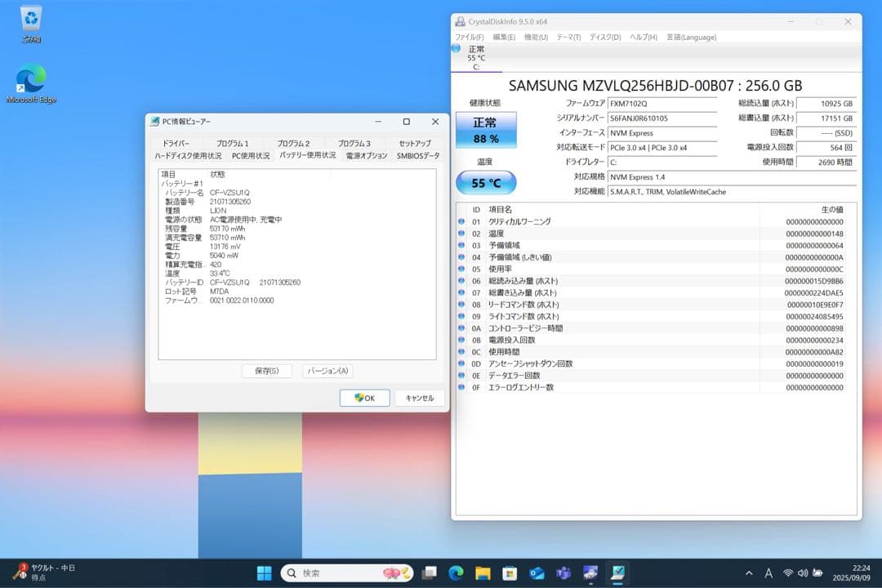Open Outlook from the taskbar

(x=537, y=572)
